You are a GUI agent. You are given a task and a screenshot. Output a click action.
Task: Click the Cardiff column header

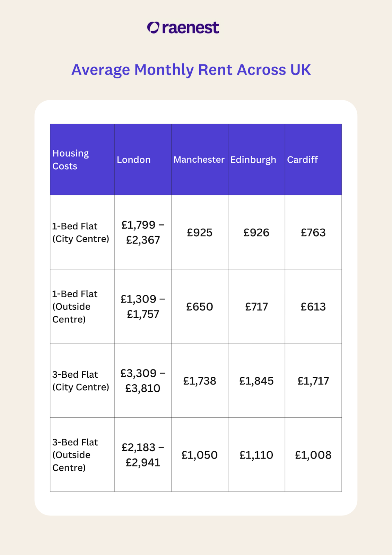303,160
